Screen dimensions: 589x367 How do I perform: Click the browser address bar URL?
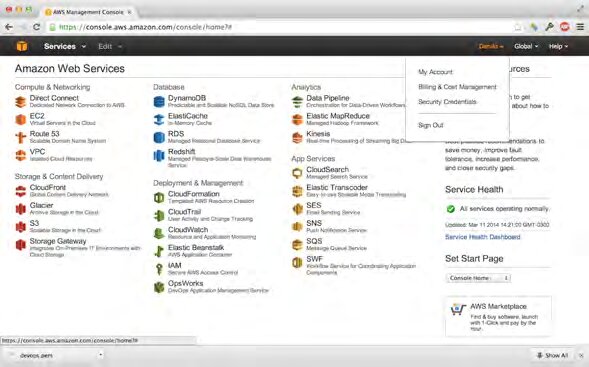click(146, 27)
